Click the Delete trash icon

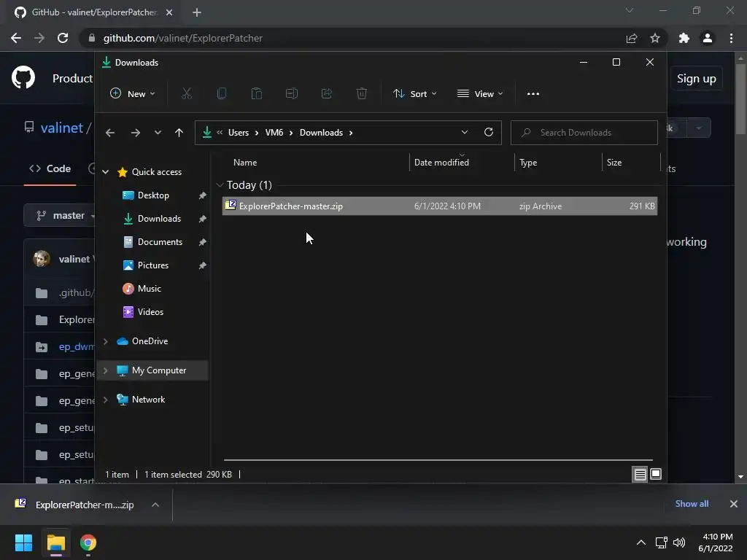point(362,94)
